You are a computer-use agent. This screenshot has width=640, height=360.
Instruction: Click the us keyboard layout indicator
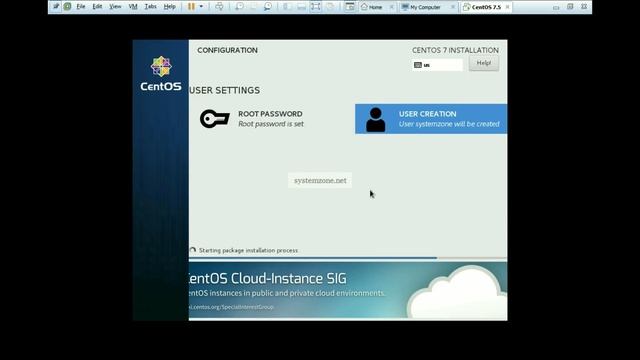(x=437, y=65)
